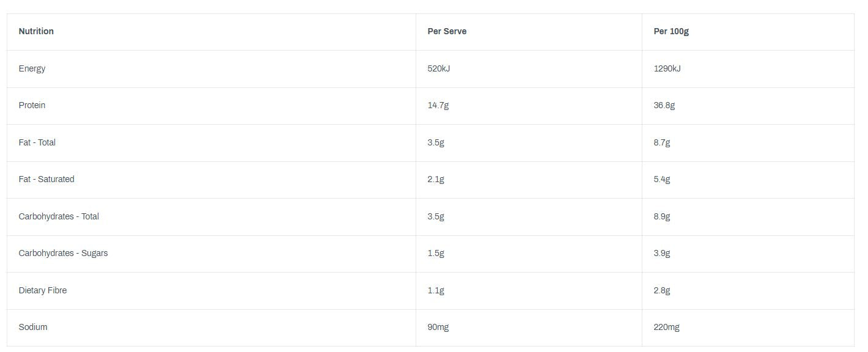Click the 520kJ energy per serve value
Viewport: 868px width, 352px height.
point(438,68)
